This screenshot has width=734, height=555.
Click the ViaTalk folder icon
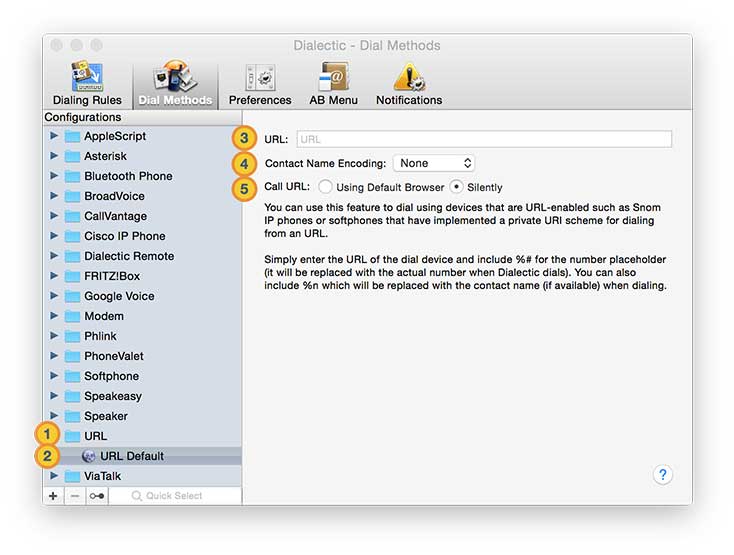coord(72,476)
